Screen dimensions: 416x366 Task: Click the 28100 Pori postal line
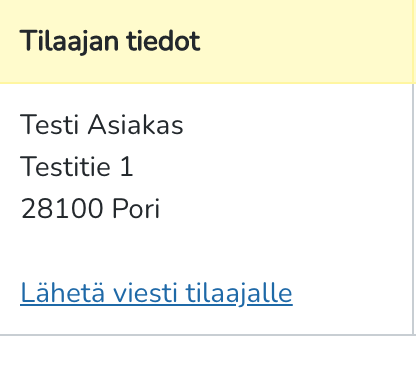90,208
